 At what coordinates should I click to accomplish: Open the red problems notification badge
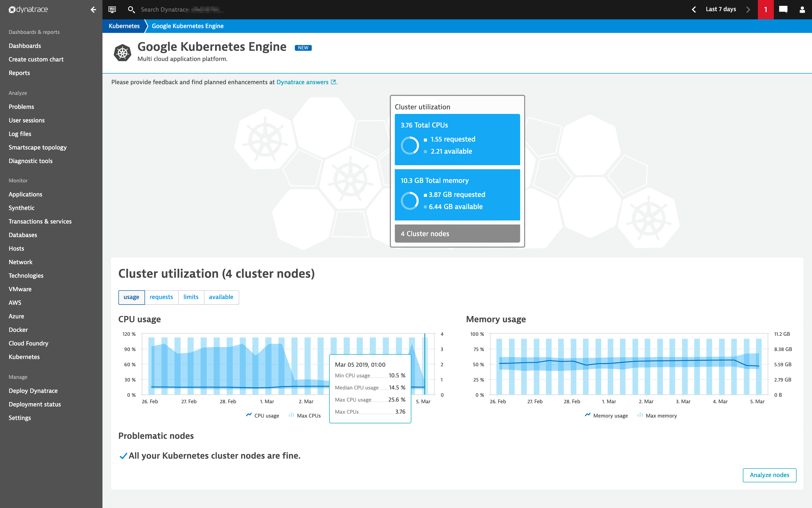[x=765, y=9]
